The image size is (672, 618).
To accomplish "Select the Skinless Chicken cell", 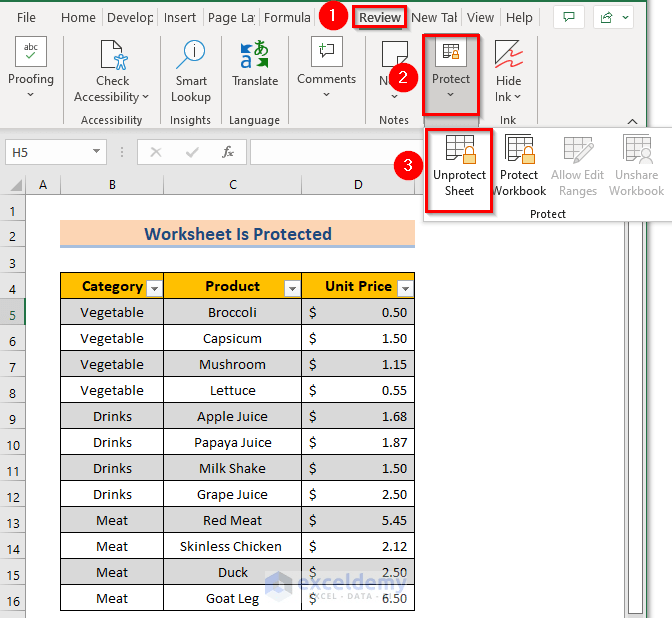I will (232, 546).
